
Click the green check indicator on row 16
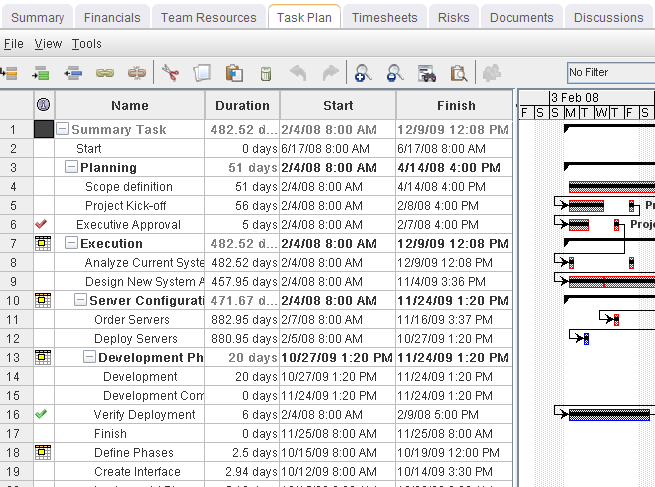tap(41, 414)
